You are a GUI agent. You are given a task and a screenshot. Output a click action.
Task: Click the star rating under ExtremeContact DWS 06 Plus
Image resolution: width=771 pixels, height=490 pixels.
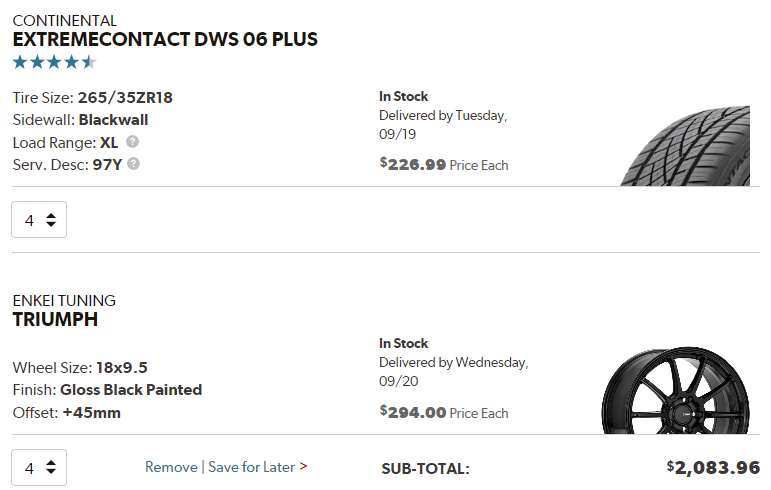(54, 62)
